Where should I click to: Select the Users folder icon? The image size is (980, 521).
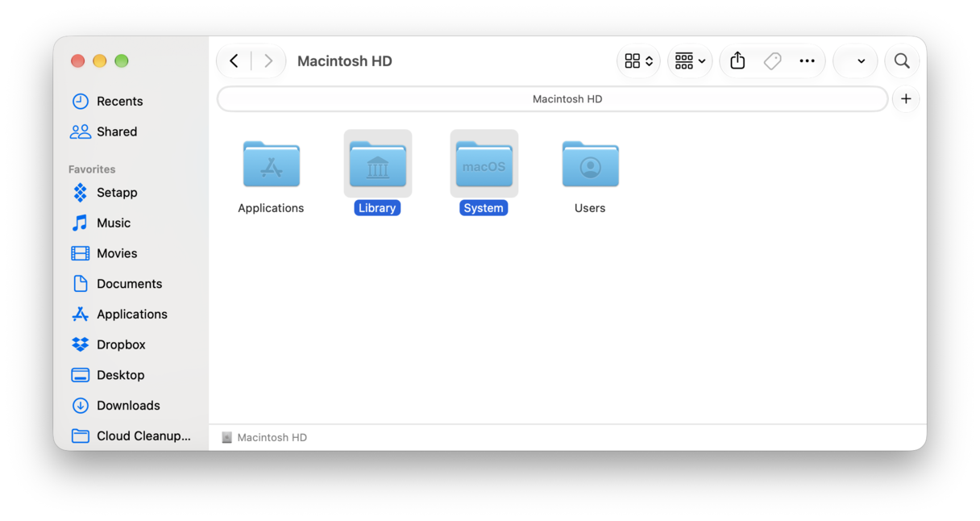[591, 164]
